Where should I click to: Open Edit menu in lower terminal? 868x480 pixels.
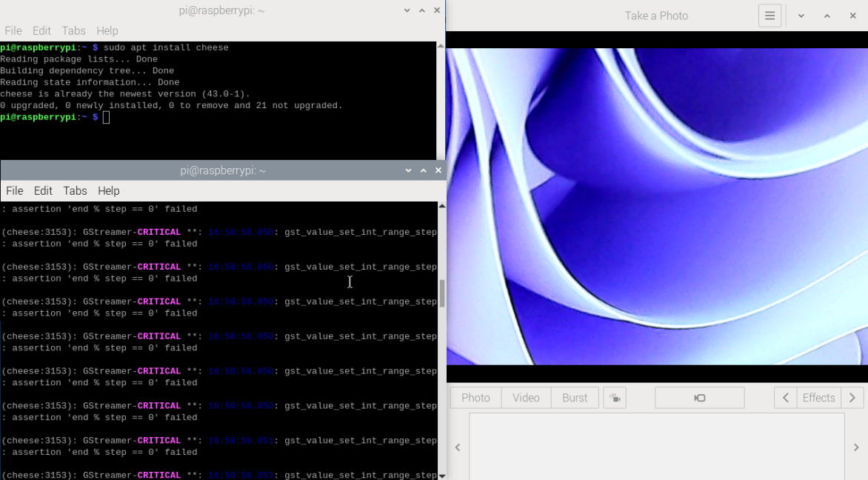point(43,191)
